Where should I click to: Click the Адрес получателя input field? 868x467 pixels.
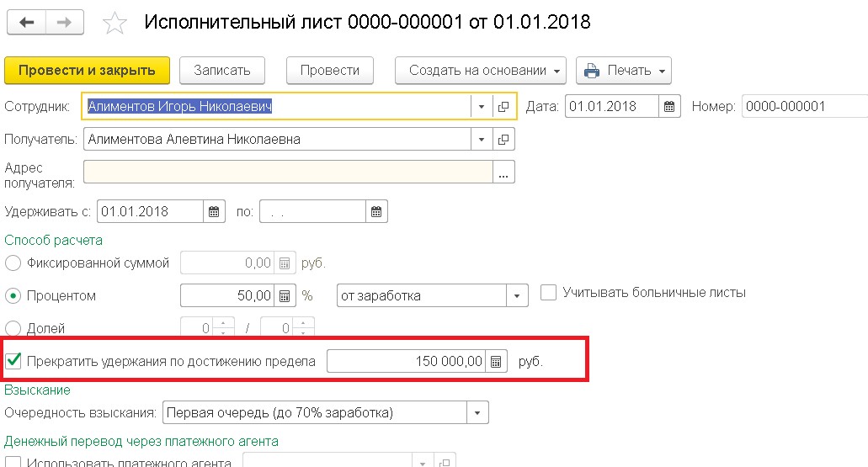(x=288, y=172)
